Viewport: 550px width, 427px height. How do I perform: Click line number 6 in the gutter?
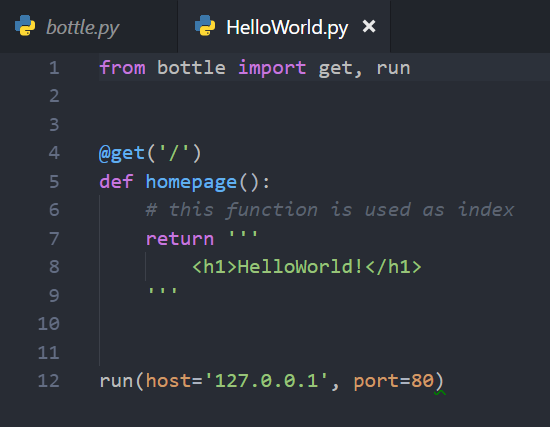(x=54, y=210)
